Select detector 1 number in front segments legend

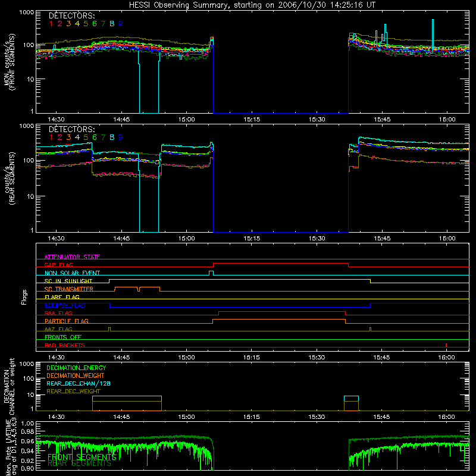(x=51, y=24)
